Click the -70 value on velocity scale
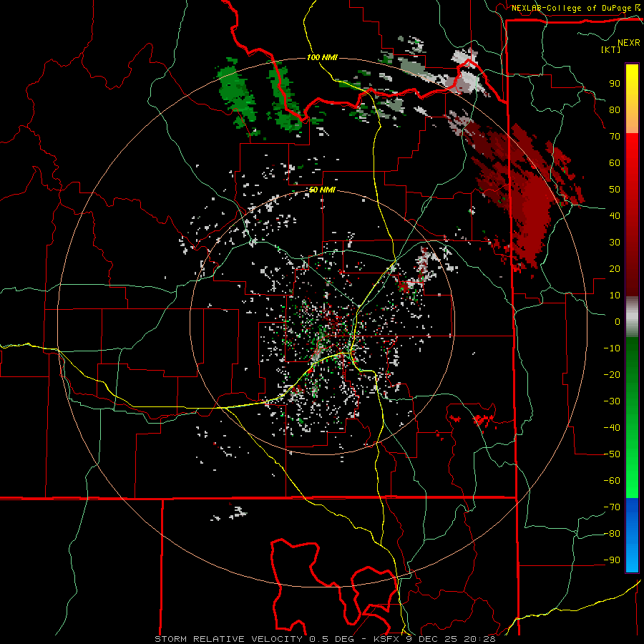Screen dimensions: 644x644 612,507
